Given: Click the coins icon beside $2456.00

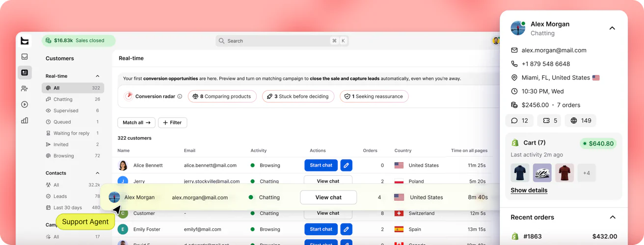Looking at the screenshot, I should (514, 105).
